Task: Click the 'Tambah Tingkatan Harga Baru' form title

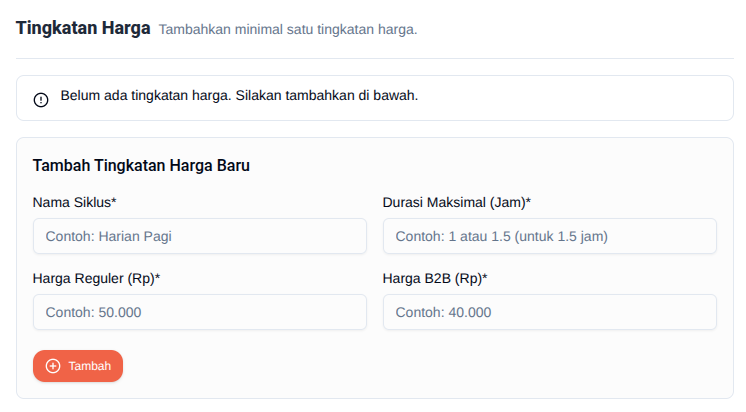Action: point(141,165)
